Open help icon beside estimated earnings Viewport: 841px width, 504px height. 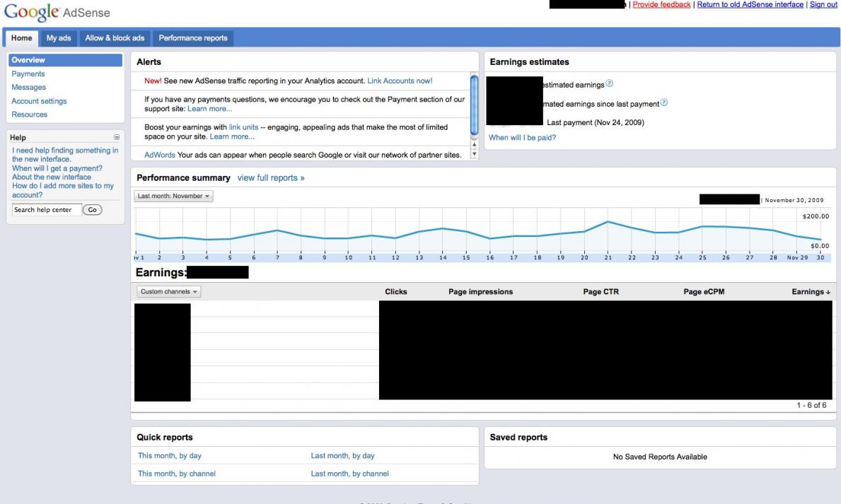point(609,83)
